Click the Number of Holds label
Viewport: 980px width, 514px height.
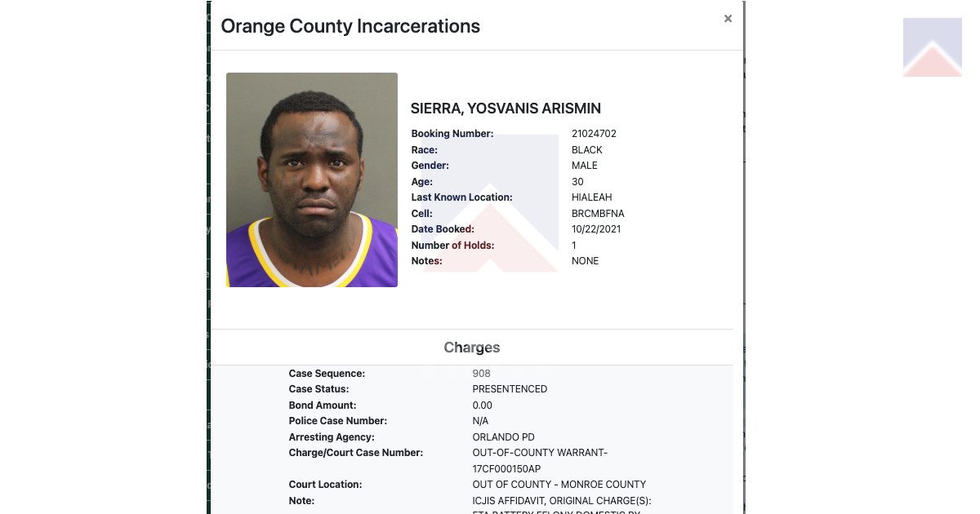click(x=452, y=246)
